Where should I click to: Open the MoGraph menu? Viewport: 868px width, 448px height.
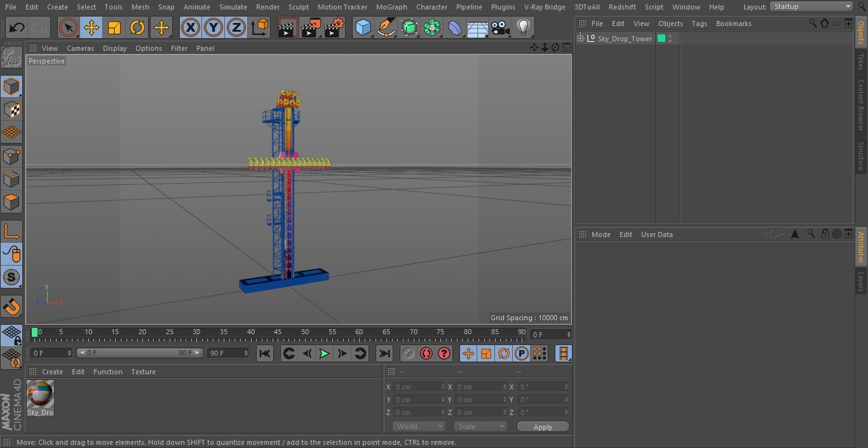(391, 7)
